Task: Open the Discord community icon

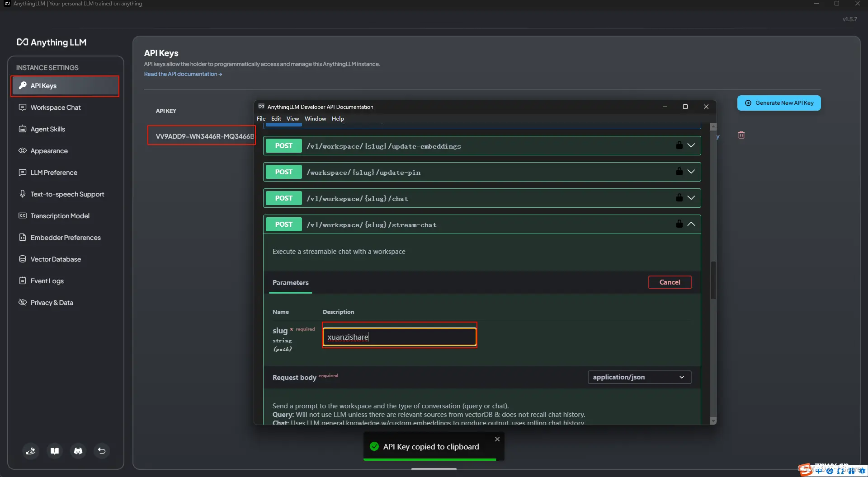Action: (78, 451)
